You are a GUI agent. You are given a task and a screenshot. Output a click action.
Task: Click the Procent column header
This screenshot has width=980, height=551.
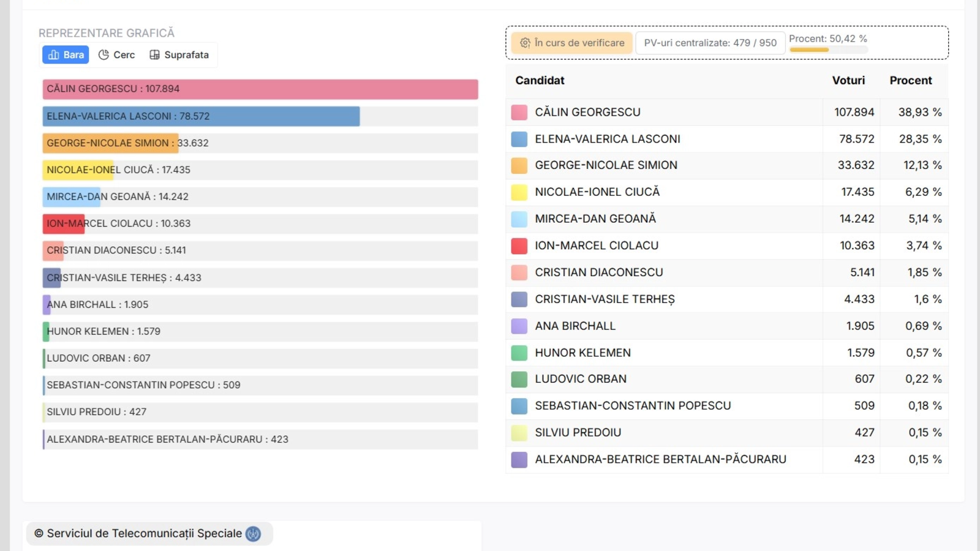tap(910, 81)
